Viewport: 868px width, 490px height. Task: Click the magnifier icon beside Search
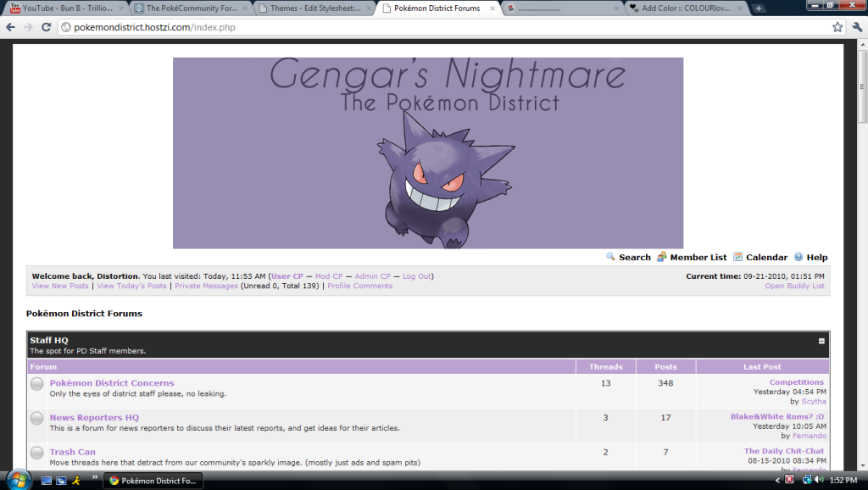pyautogui.click(x=610, y=257)
